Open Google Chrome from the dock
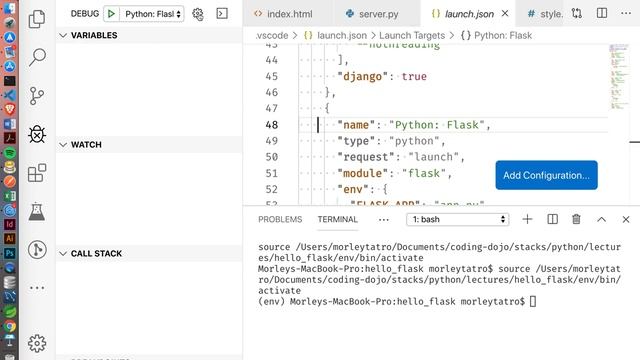The width and height of the screenshot is (640, 360). [9, 326]
